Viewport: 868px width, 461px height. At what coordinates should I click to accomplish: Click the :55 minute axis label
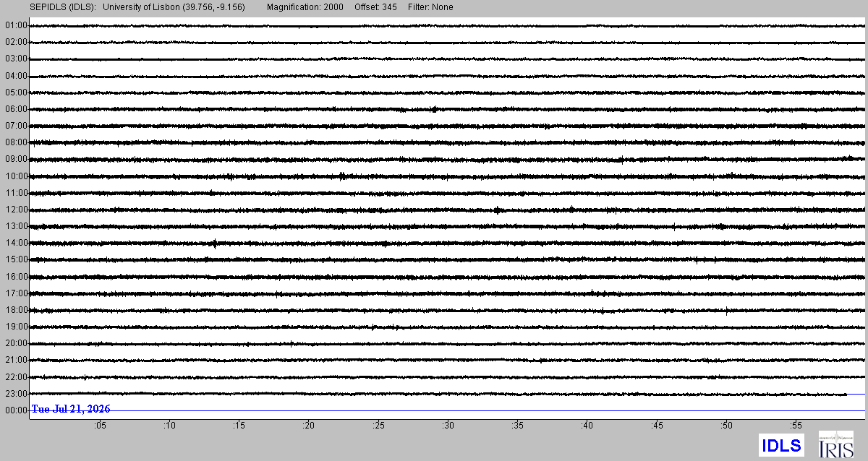796,426
